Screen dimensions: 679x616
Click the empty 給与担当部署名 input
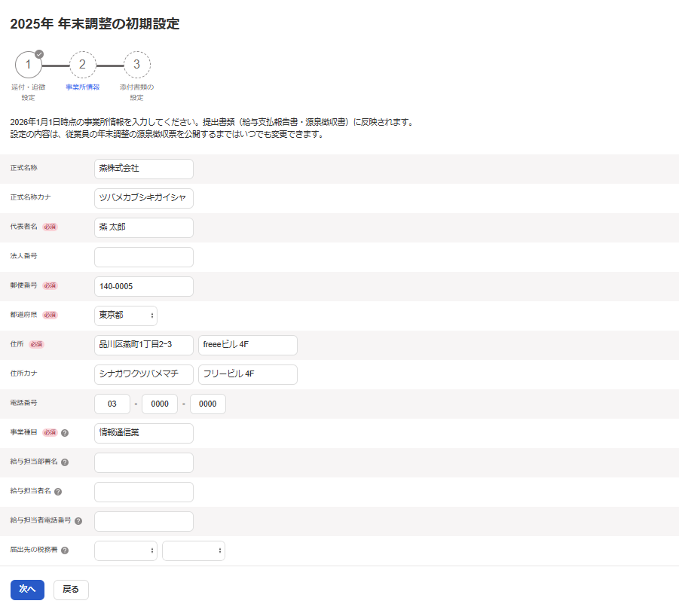pyautogui.click(x=144, y=462)
